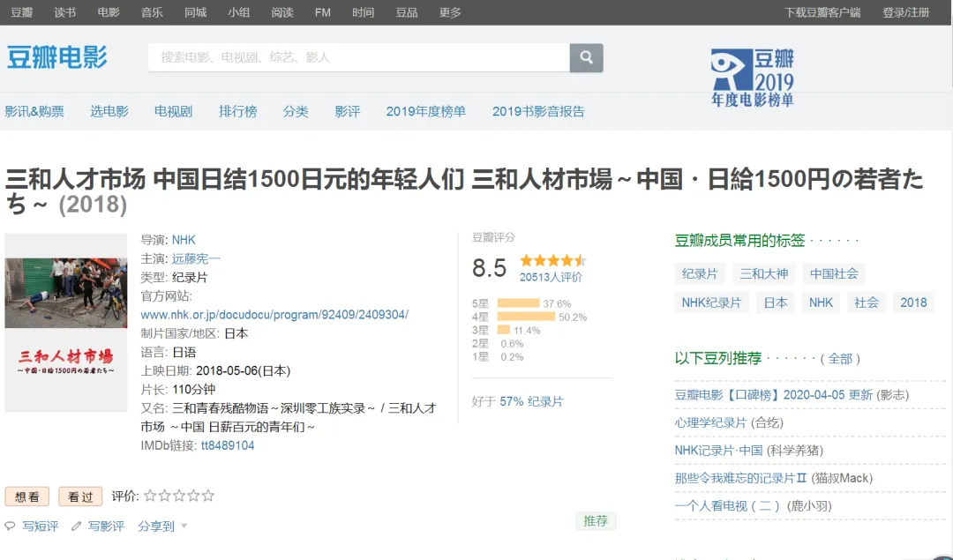
Task: Select the 纪录片 tag
Action: tap(700, 274)
